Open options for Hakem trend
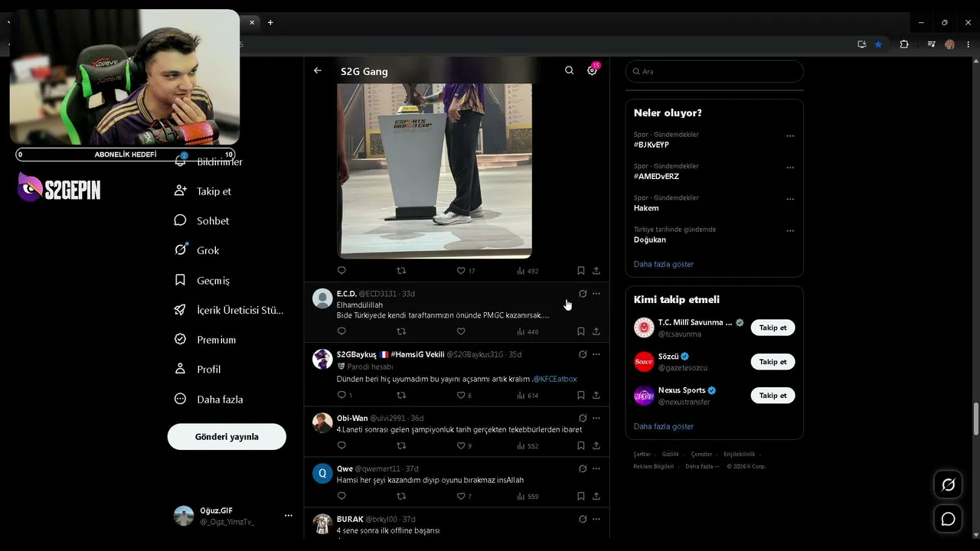Viewport: 980px width, 551px height. tap(790, 199)
